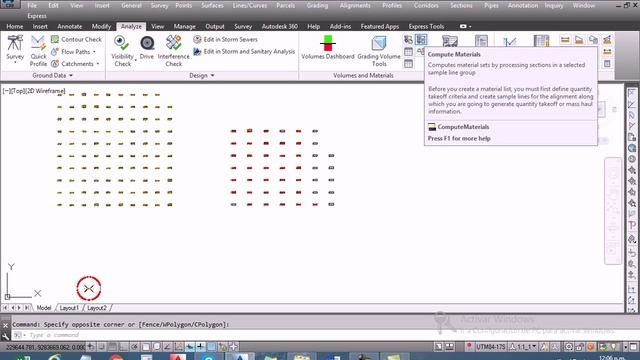Click the viewport [Top] view label
Viewport: 640px width, 360px height.
[x=18, y=91]
